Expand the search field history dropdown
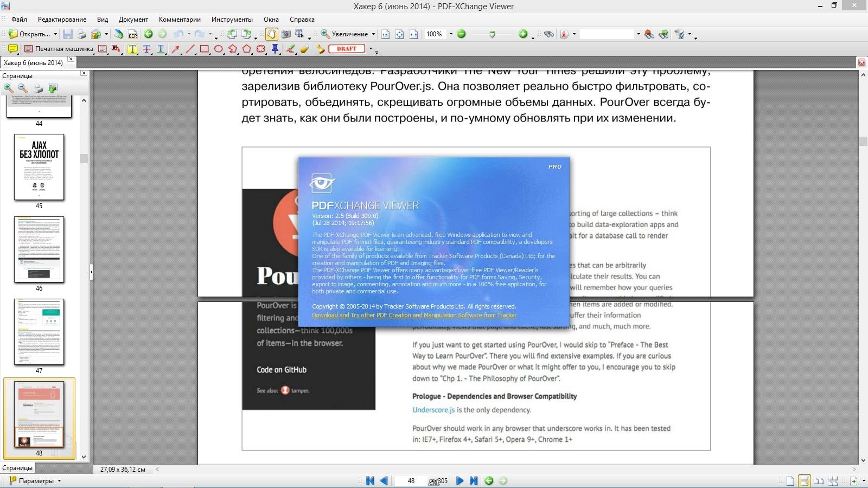The height and width of the screenshot is (488, 868). (x=638, y=34)
